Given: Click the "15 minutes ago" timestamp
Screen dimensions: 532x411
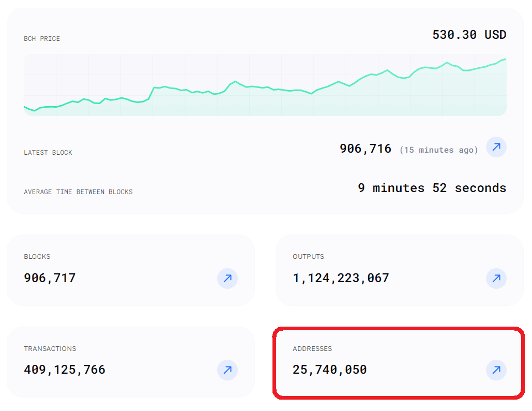Looking at the screenshot, I should [x=438, y=150].
